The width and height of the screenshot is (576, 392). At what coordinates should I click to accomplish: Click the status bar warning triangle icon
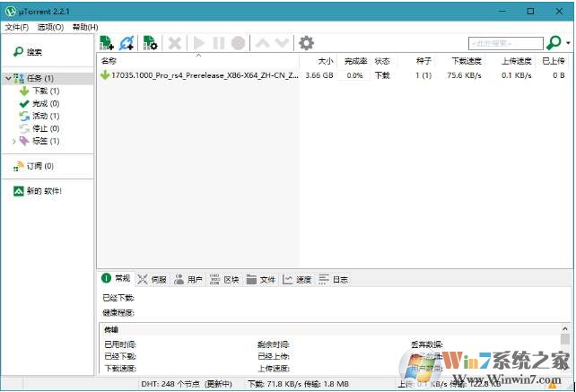point(552,385)
